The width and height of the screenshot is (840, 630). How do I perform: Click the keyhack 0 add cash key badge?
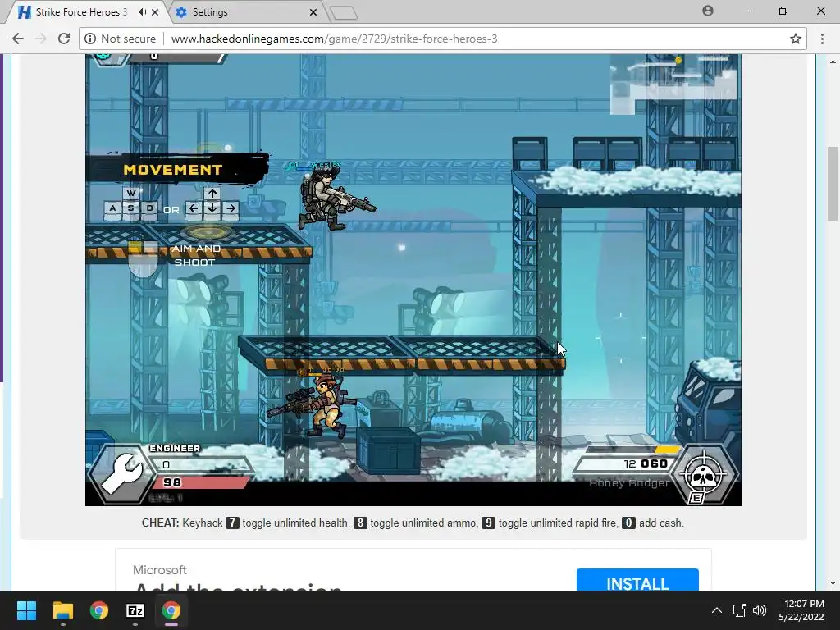(x=628, y=523)
